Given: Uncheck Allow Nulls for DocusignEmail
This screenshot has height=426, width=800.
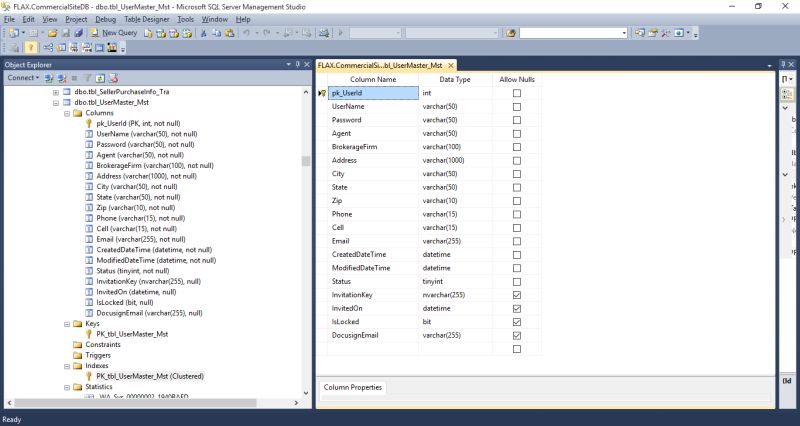Looking at the screenshot, I should 517,336.
